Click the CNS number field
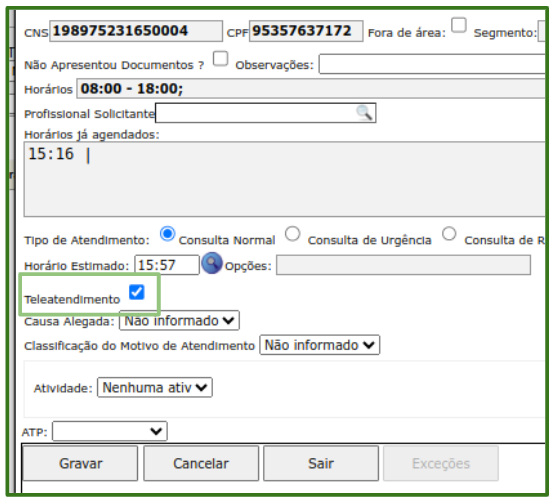The image size is (556, 502). tap(136, 31)
